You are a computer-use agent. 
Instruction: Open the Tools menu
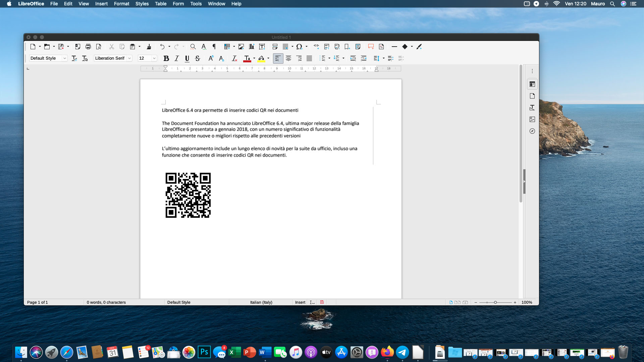pos(196,4)
